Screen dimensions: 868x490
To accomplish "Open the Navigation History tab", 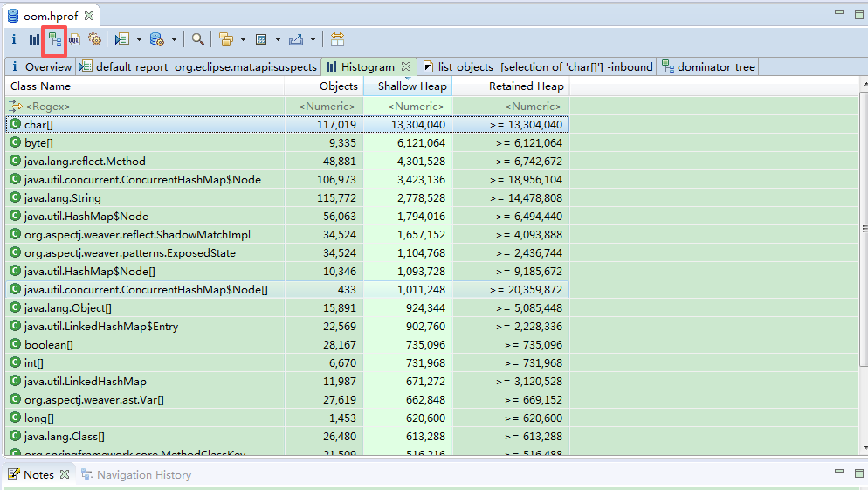I will point(136,474).
